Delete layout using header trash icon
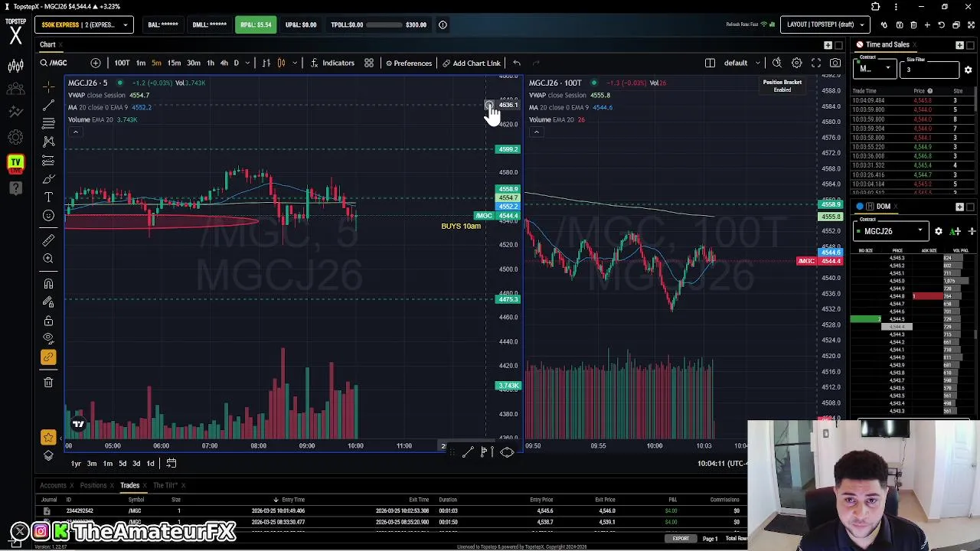Screen dimensions: 980x551 (913, 24)
